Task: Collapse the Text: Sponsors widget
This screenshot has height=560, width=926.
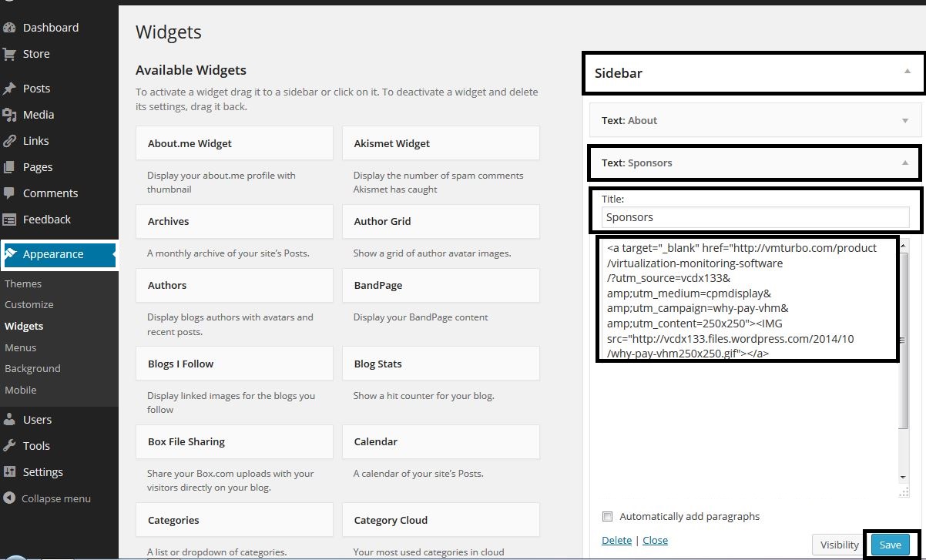Action: [904, 163]
